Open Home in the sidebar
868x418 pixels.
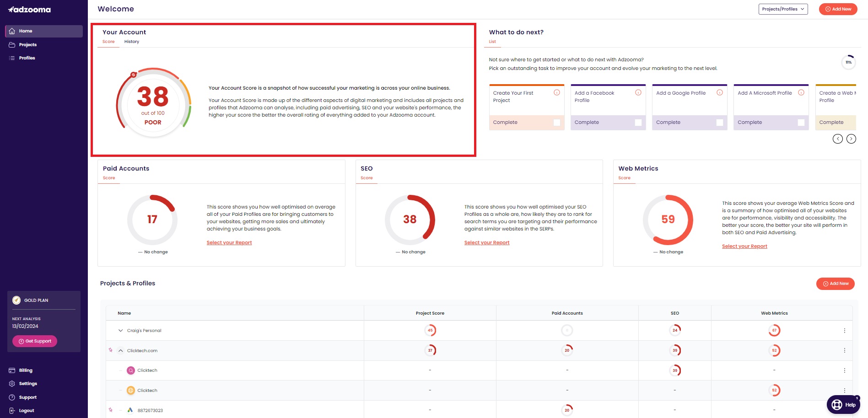coord(44,31)
